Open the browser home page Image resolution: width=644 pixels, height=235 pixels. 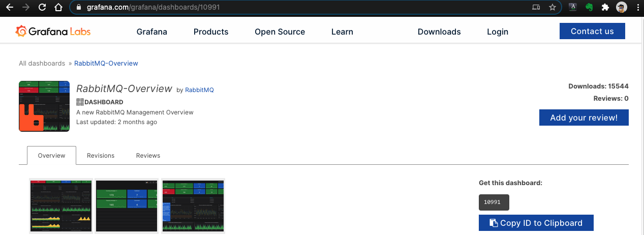[59, 8]
